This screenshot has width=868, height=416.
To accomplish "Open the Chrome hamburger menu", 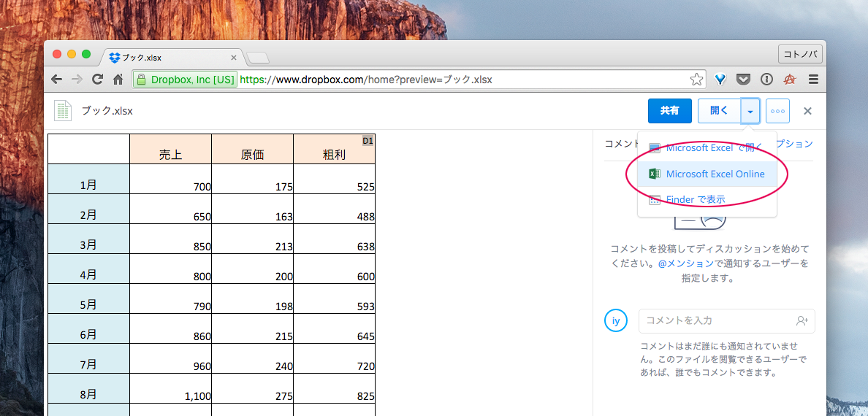I will click(x=813, y=80).
